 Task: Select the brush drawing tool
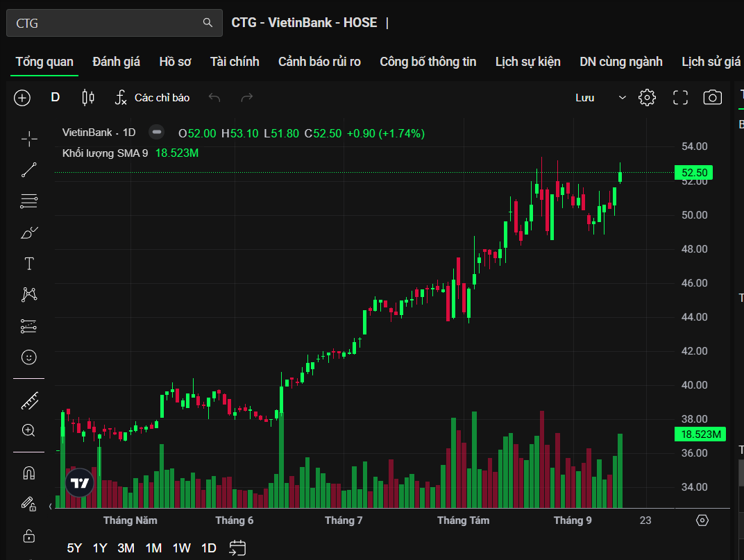click(29, 232)
